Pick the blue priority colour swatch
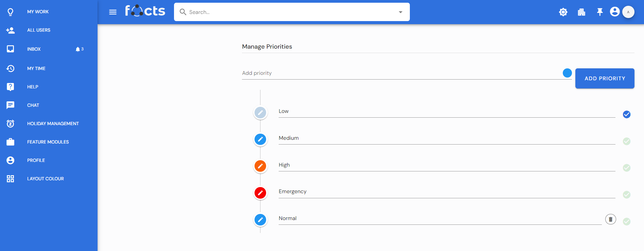 click(x=567, y=73)
